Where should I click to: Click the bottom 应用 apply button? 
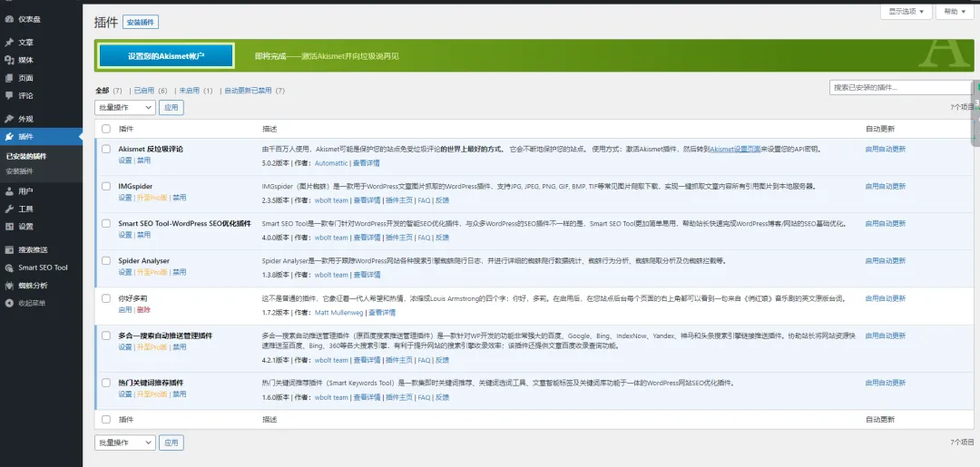point(171,443)
